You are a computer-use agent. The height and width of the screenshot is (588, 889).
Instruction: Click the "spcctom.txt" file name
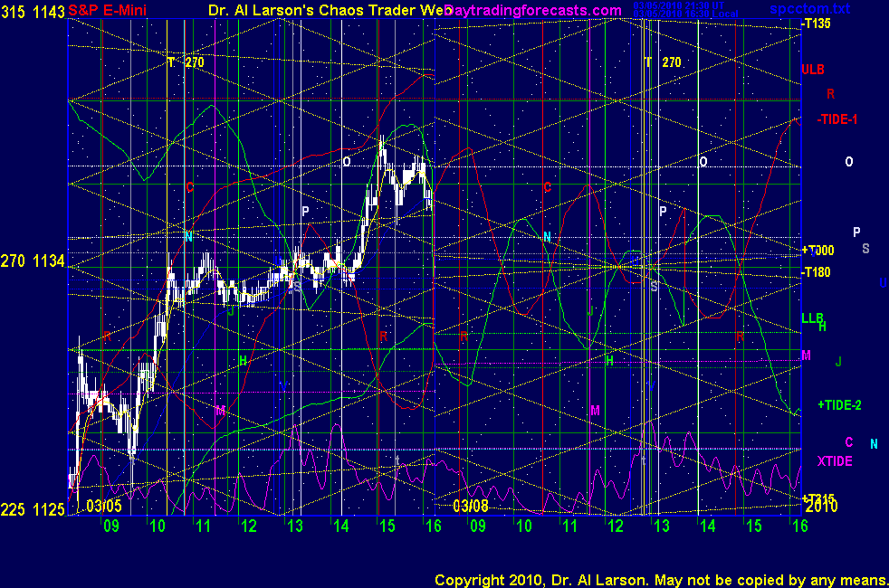[x=809, y=9]
